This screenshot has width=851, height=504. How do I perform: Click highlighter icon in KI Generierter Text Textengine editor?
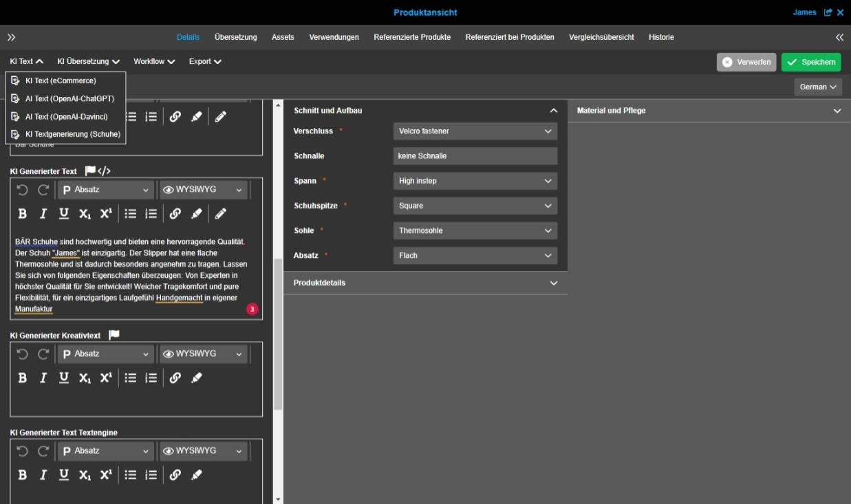tap(197, 474)
